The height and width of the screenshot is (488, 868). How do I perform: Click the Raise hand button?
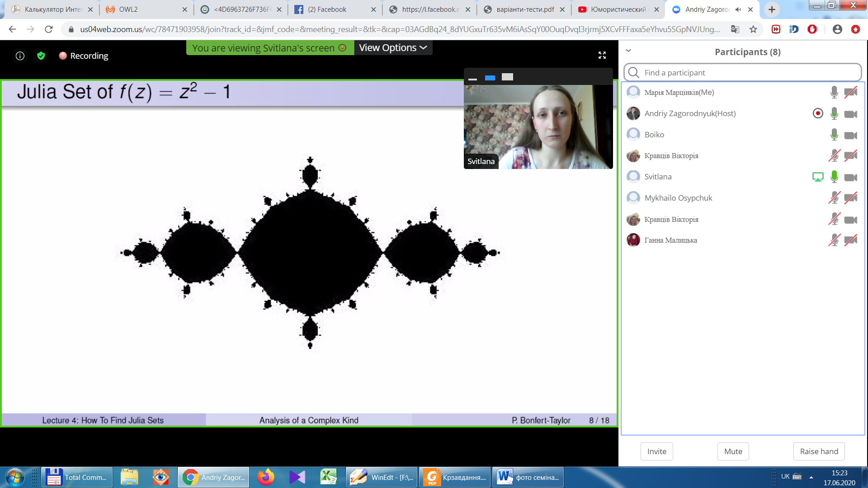pos(819,451)
